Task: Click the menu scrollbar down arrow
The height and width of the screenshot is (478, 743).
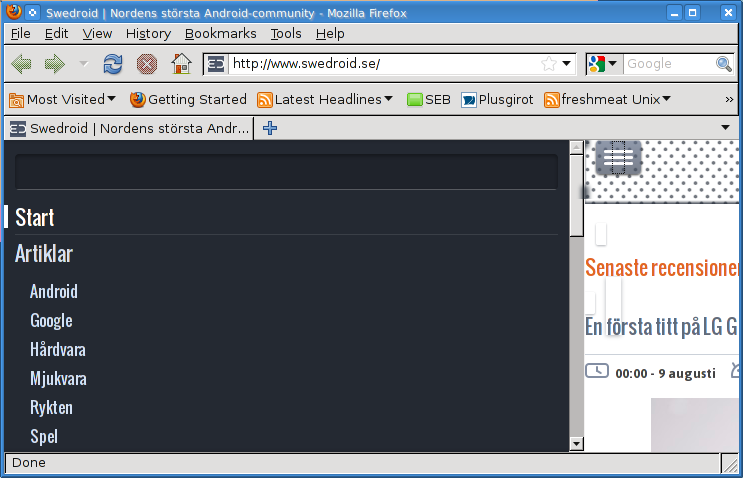Action: 576,444
